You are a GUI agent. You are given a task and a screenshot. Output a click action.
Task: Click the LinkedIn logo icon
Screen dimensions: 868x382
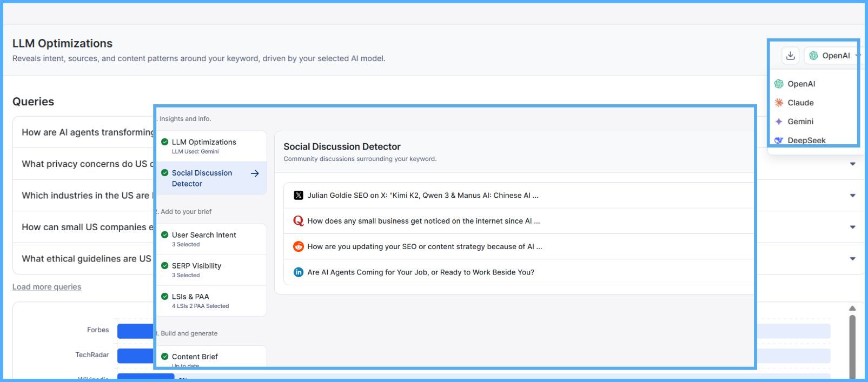[299, 272]
